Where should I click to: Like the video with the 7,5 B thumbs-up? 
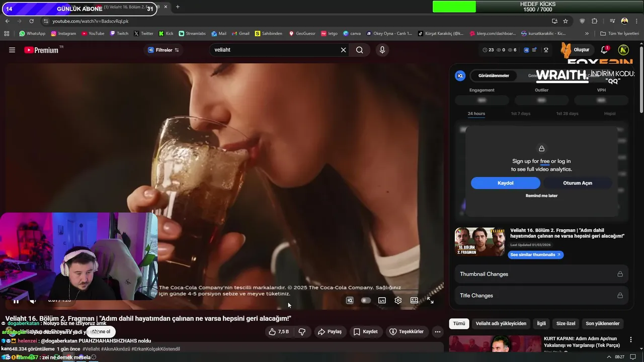click(279, 332)
